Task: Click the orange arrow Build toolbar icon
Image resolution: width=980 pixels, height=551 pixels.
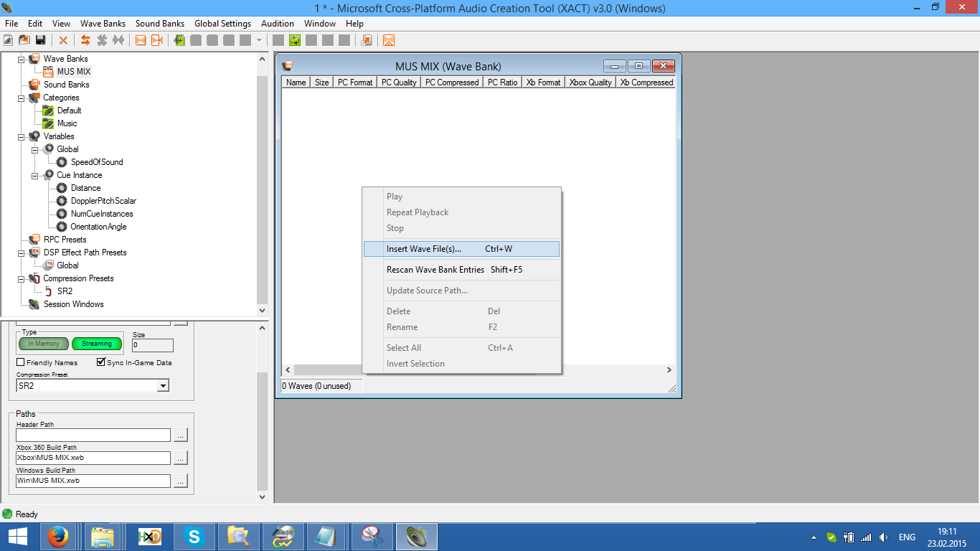Action: (x=367, y=40)
